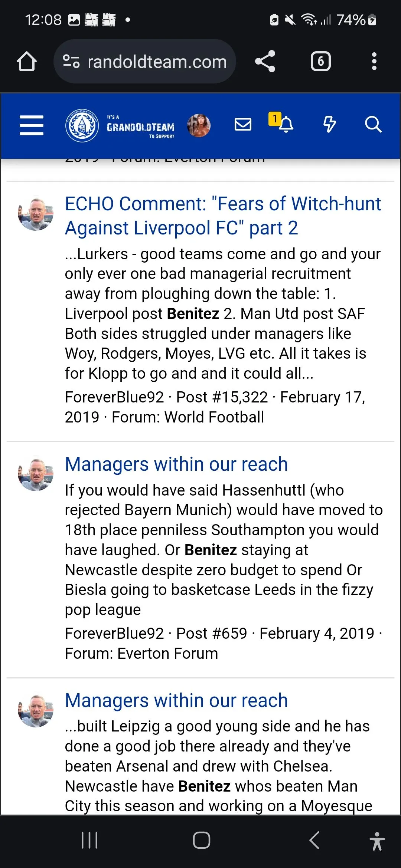The image size is (401, 868).
Task: Go to GrandOldTeam home via logo
Action: click(x=120, y=125)
